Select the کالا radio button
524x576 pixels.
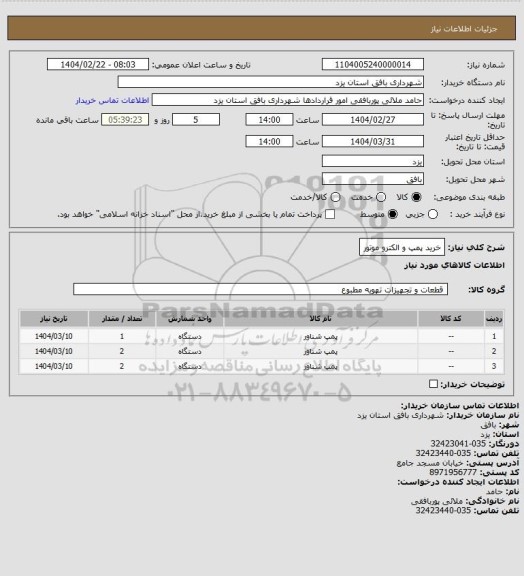tap(416, 197)
